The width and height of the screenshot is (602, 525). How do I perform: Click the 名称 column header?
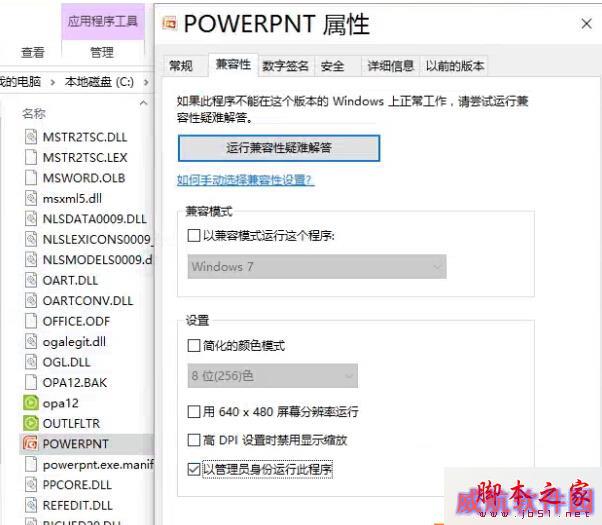point(34,113)
